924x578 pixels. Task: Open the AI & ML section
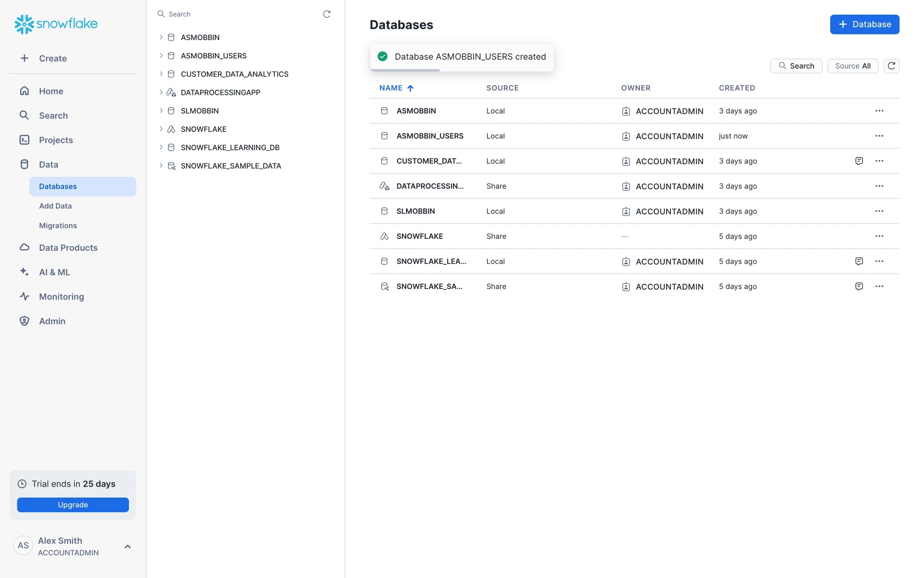coord(54,272)
